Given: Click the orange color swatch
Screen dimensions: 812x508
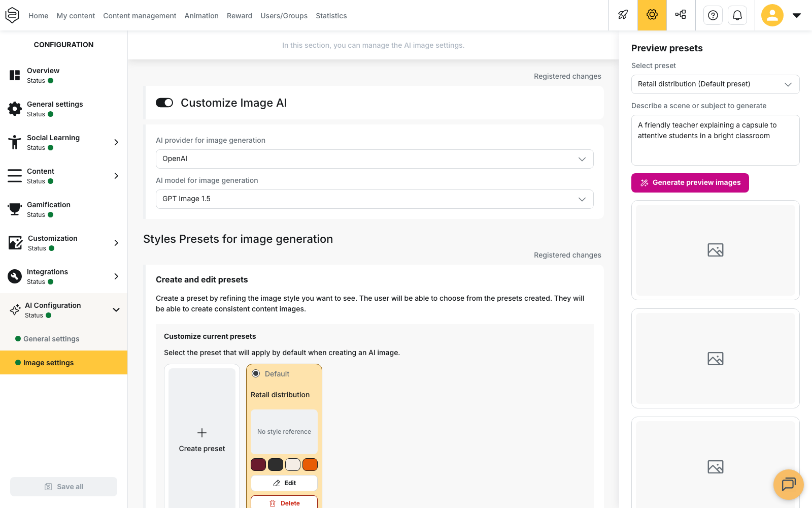Looking at the screenshot, I should (x=310, y=464).
